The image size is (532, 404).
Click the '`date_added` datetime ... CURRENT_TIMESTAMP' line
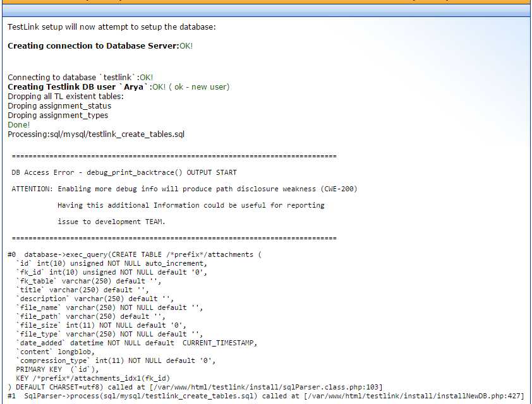click(x=136, y=343)
